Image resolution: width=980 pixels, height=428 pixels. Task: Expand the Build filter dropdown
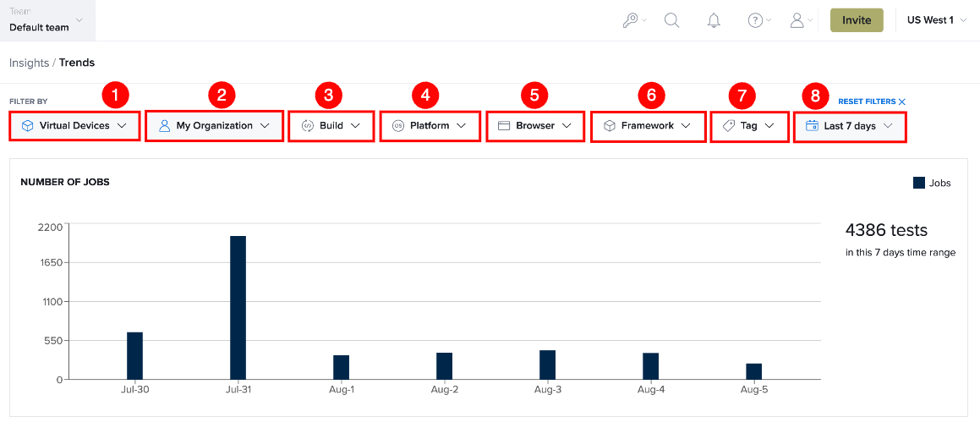pos(331,125)
